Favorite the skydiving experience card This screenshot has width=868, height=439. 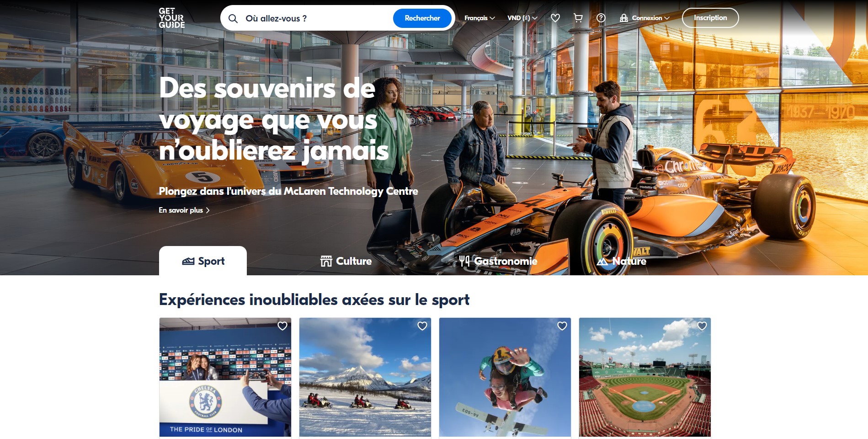pyautogui.click(x=562, y=326)
